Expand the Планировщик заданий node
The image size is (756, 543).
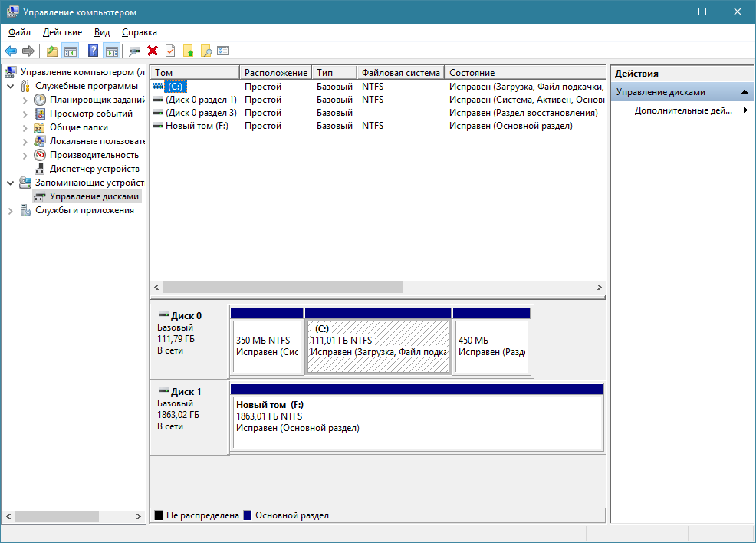click(25, 100)
